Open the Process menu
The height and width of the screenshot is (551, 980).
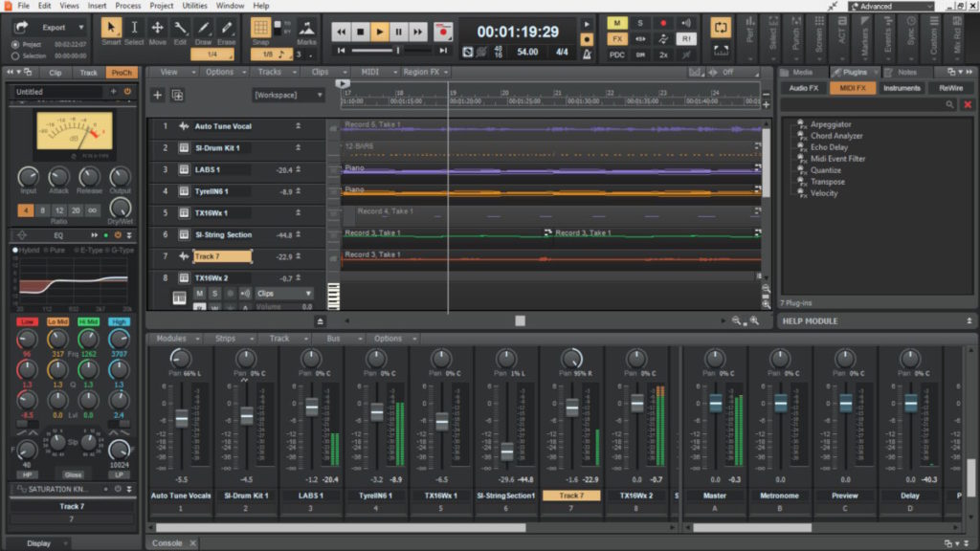(x=127, y=6)
